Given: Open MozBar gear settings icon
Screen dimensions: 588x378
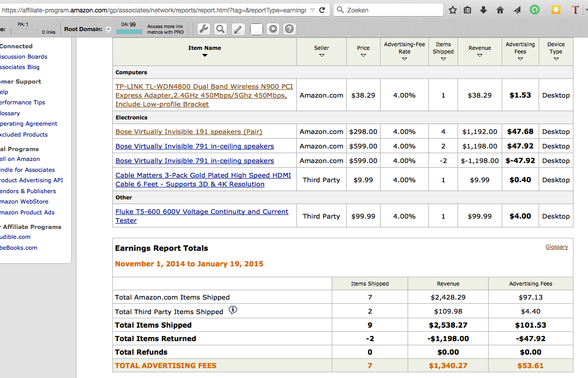Looking at the screenshot, I should pyautogui.click(x=273, y=29).
